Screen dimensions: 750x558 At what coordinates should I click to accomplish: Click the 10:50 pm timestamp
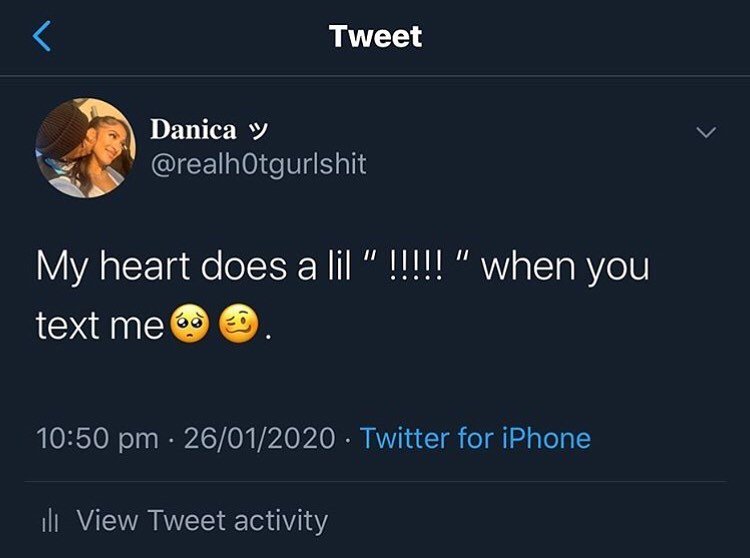click(96, 438)
